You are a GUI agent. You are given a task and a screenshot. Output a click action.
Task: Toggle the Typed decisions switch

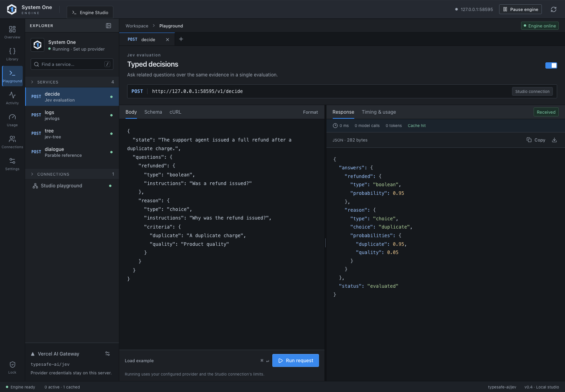[x=551, y=65]
